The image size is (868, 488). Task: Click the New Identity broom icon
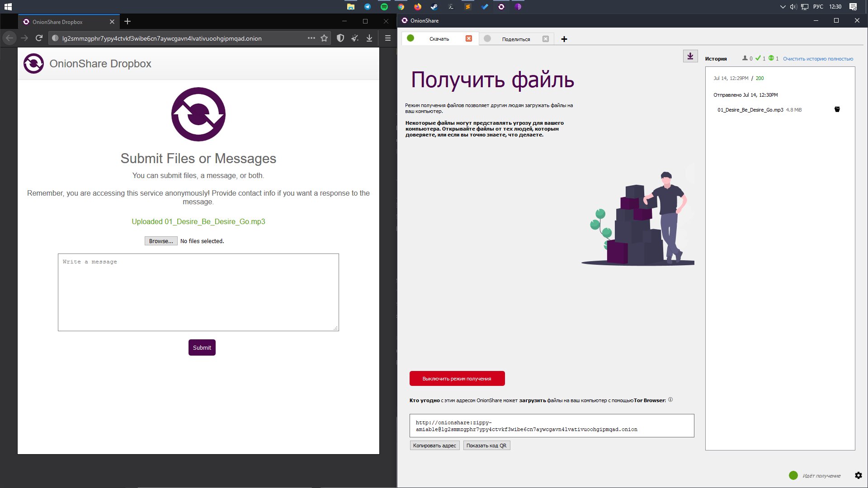pos(355,38)
